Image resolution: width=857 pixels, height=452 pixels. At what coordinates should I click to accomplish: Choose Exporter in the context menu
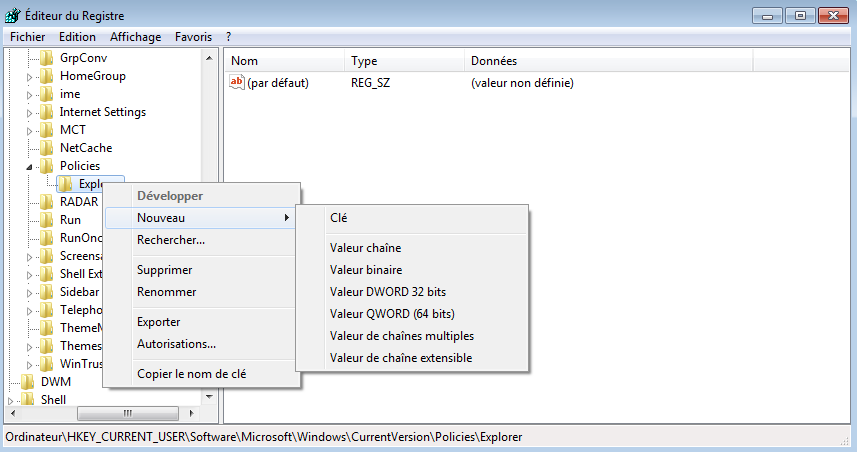tap(200, 322)
